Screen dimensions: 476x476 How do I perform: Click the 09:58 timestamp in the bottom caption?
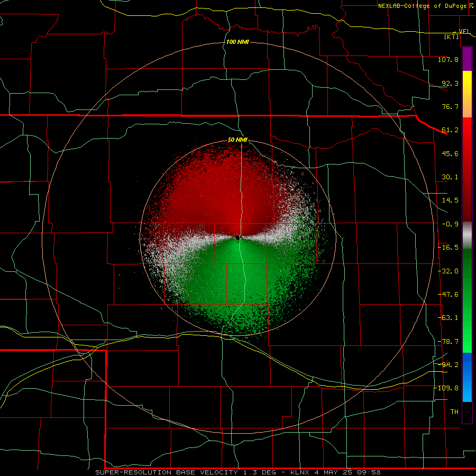click(370, 472)
